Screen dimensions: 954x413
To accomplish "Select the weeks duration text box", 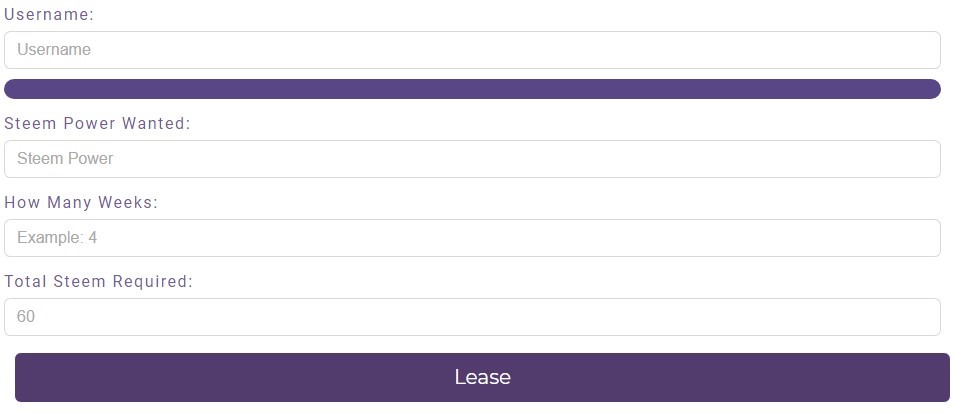I will coord(472,238).
